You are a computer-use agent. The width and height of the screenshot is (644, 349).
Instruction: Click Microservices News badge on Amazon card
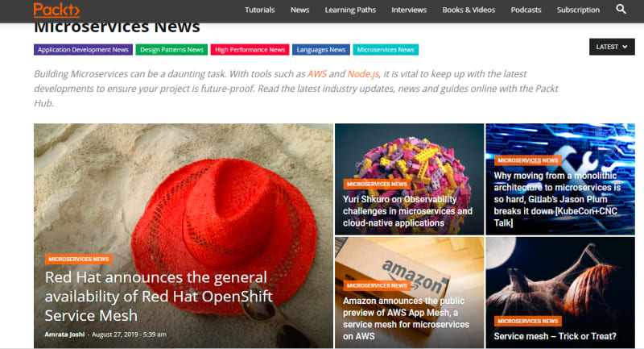377,285
